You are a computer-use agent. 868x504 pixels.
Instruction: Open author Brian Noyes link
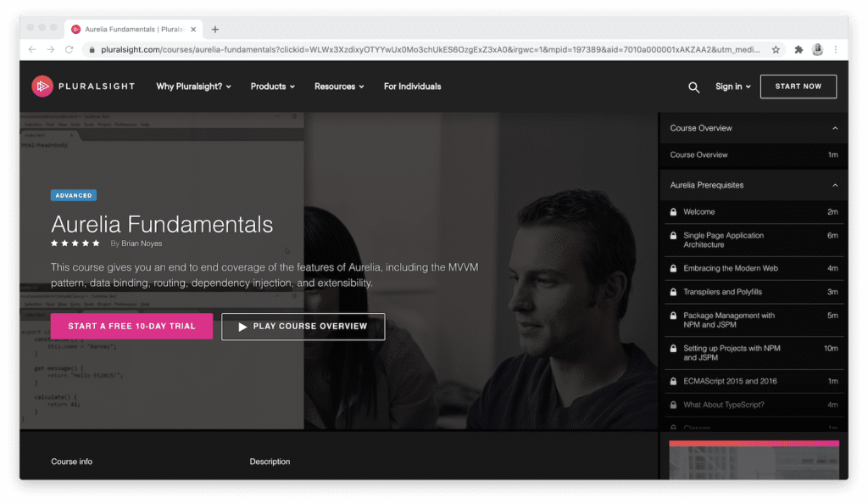point(142,244)
